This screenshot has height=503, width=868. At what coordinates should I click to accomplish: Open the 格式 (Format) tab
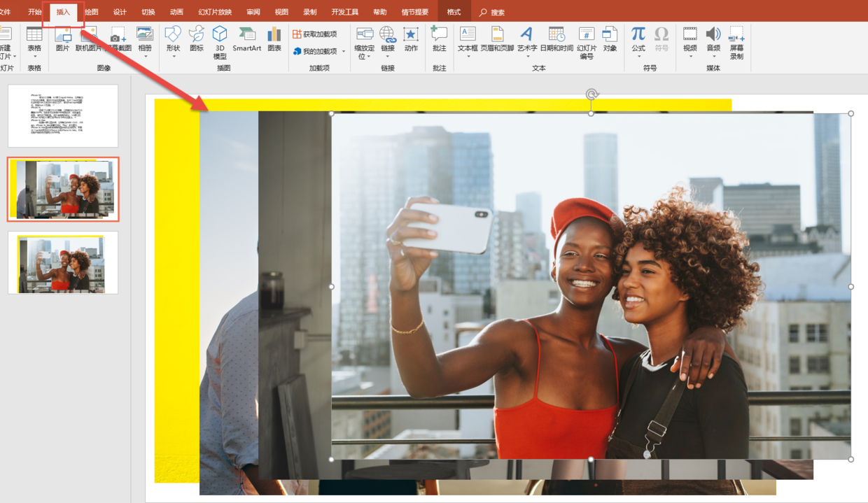[x=454, y=12]
